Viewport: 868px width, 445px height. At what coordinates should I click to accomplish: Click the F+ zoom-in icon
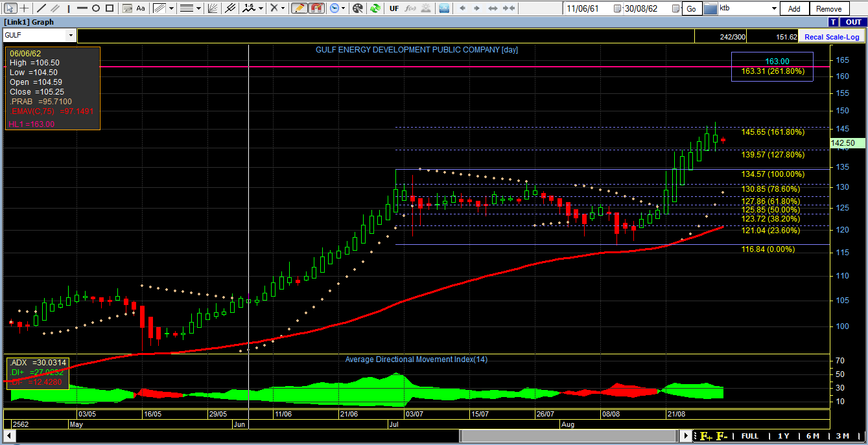coord(705,436)
